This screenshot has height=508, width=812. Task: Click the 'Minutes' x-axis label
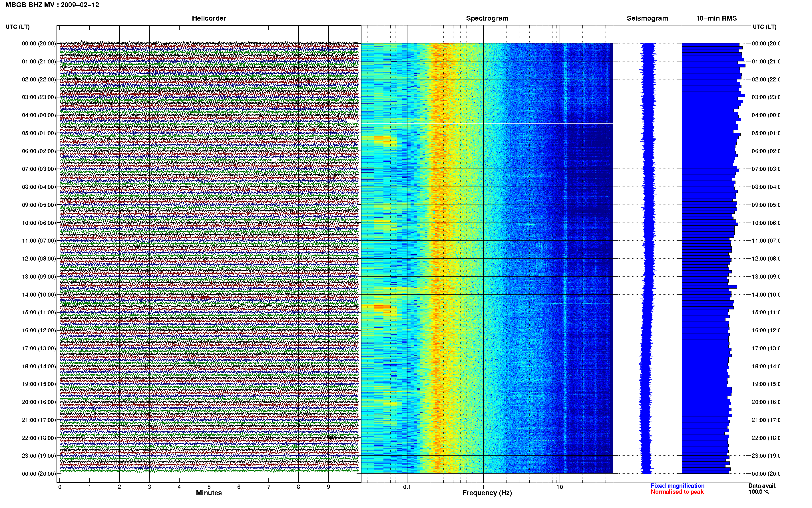pyautogui.click(x=209, y=493)
